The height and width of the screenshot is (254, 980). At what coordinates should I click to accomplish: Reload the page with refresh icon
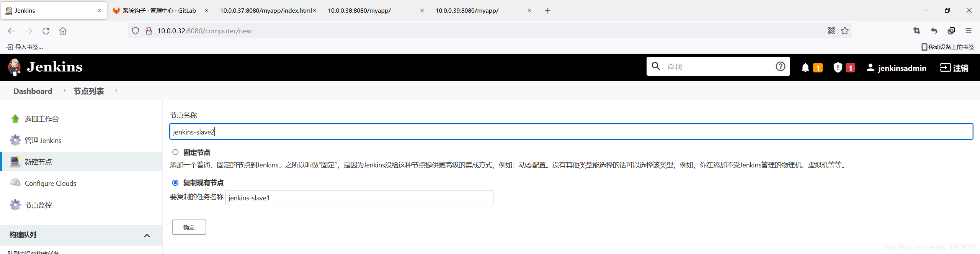pyautogui.click(x=46, y=31)
